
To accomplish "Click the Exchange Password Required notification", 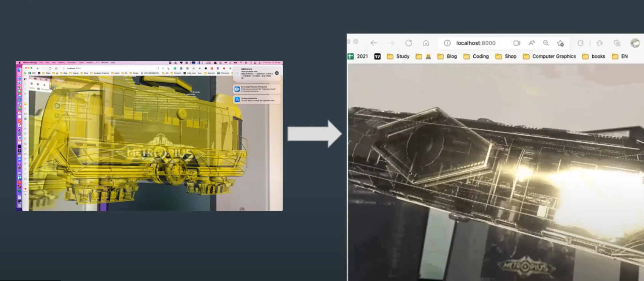I will pos(257,89).
